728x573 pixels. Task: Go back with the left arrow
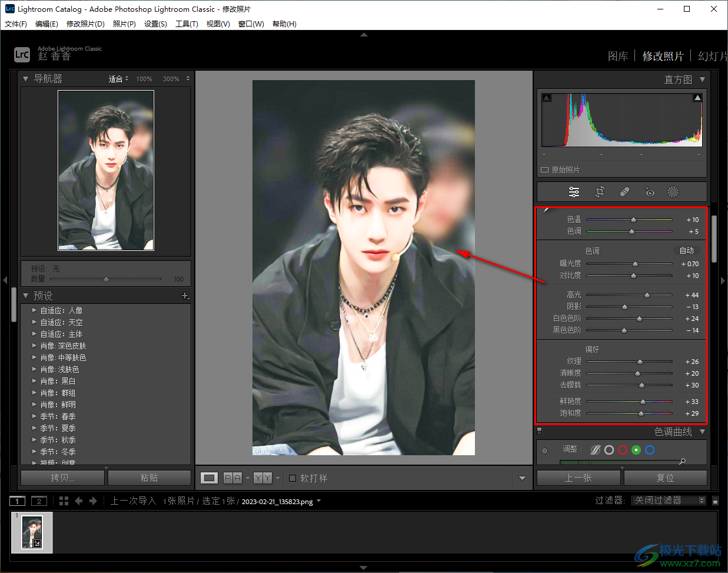[79, 501]
